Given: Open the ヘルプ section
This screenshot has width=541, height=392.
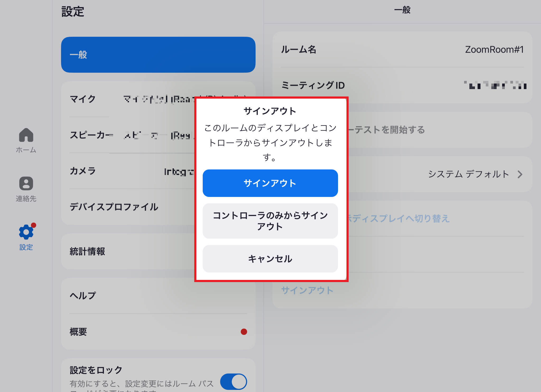Looking at the screenshot, I should point(158,296).
